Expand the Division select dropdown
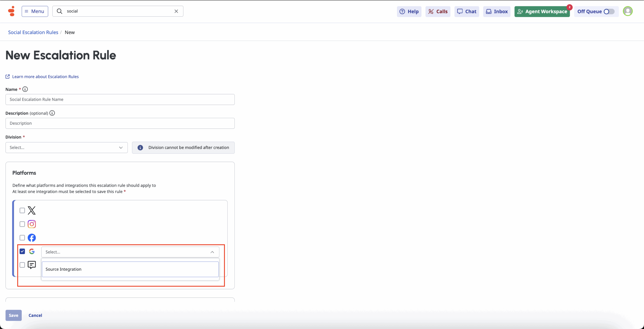The image size is (644, 329). coord(66,148)
